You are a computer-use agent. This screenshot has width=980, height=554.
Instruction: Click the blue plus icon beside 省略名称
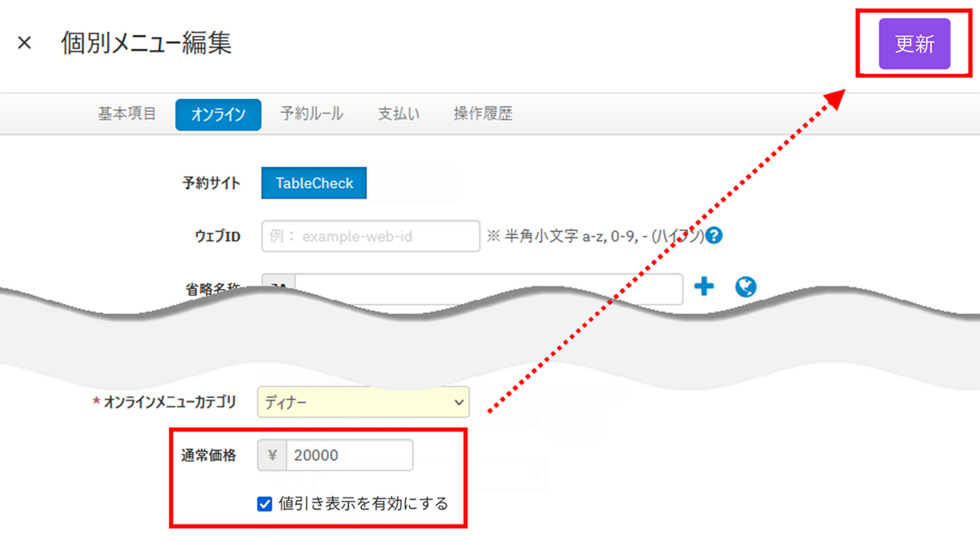coord(703,287)
